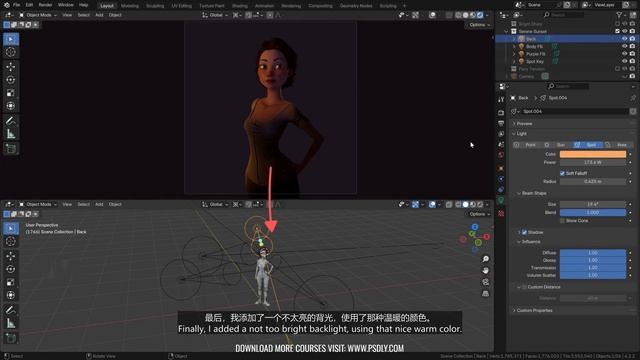This screenshot has height=360, width=640.
Task: Click the pan hand icon in bottom viewport
Action: pos(485,271)
